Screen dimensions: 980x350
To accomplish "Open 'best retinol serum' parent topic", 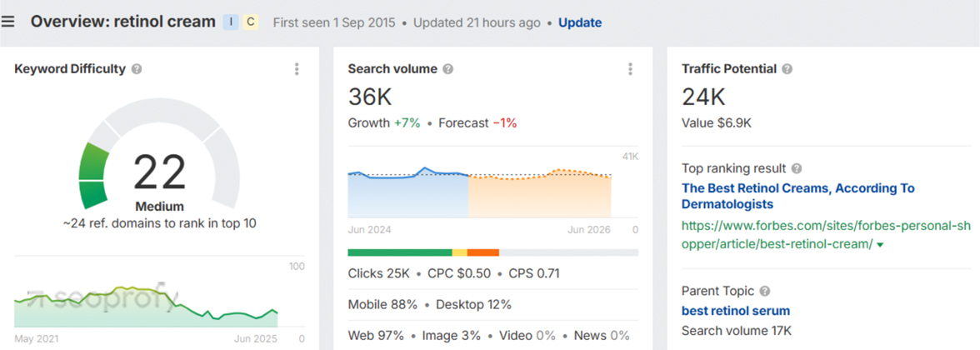I will coord(736,311).
